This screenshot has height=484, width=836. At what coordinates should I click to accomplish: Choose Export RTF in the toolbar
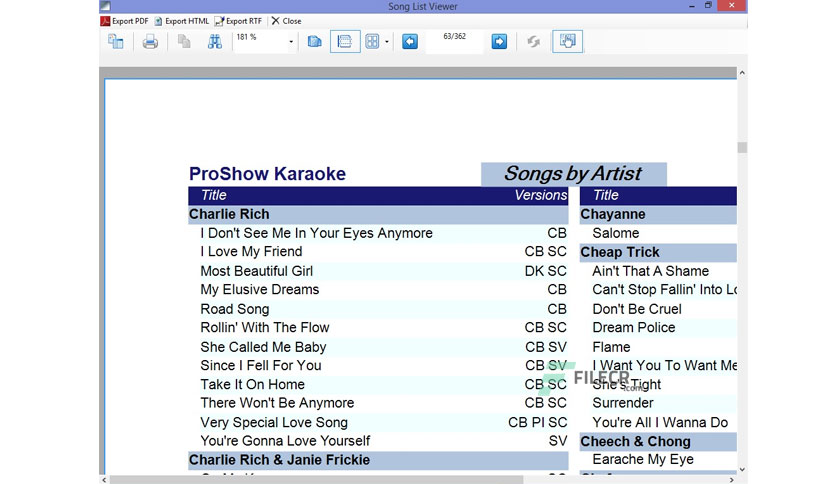pyautogui.click(x=238, y=21)
